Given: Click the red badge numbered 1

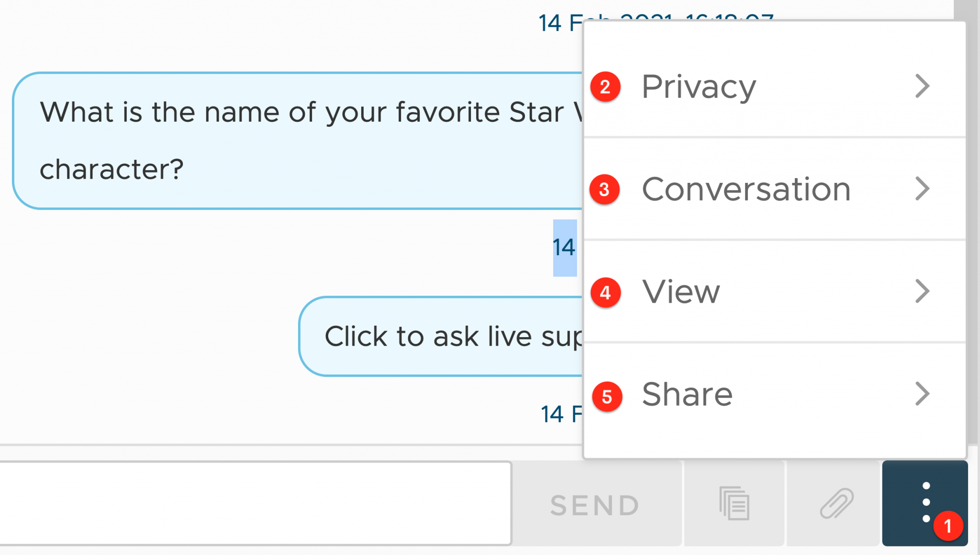Looking at the screenshot, I should click(947, 526).
